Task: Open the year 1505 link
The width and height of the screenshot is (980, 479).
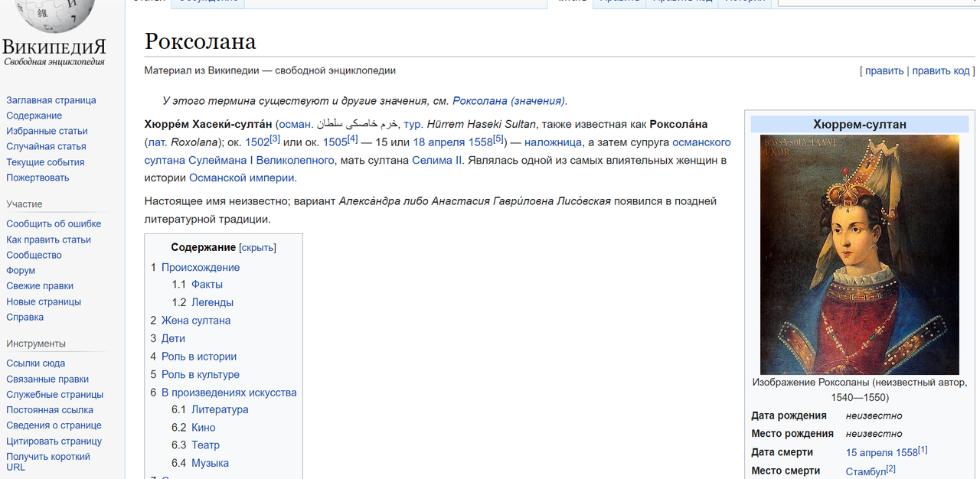Action: (x=335, y=142)
